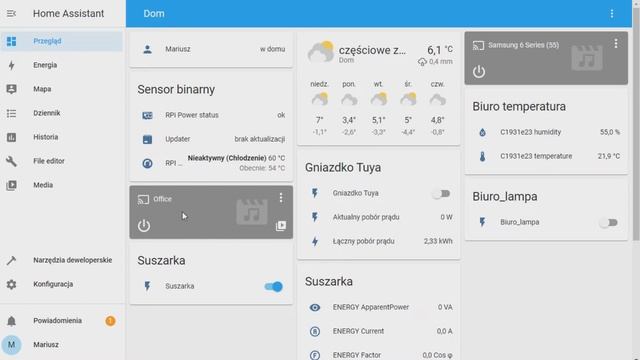The height and width of the screenshot is (360, 640).
Task: Click the Gniazdko Tuya flash icon
Action: click(315, 193)
